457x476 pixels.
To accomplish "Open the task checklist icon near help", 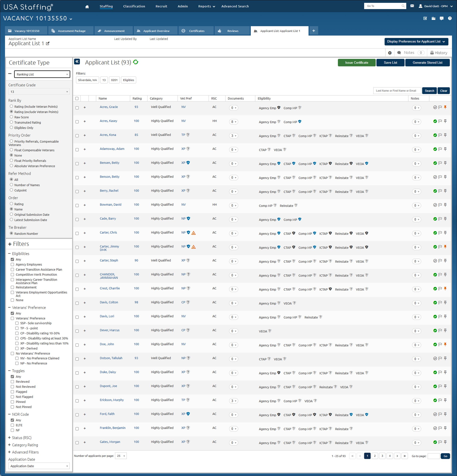I will (425, 18).
